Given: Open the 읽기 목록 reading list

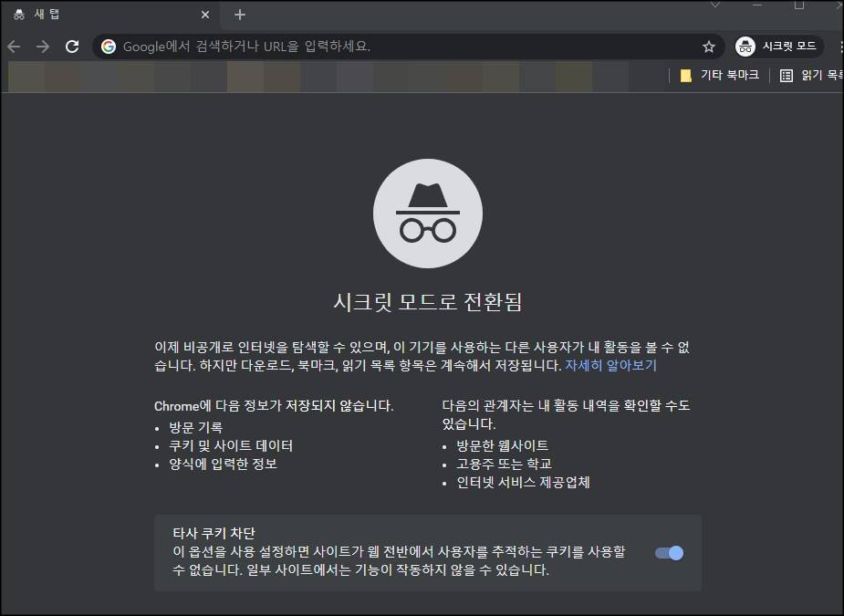Looking at the screenshot, I should [811, 76].
